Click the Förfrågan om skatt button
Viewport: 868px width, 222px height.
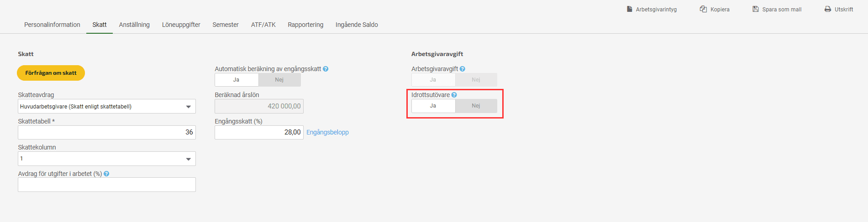point(51,73)
